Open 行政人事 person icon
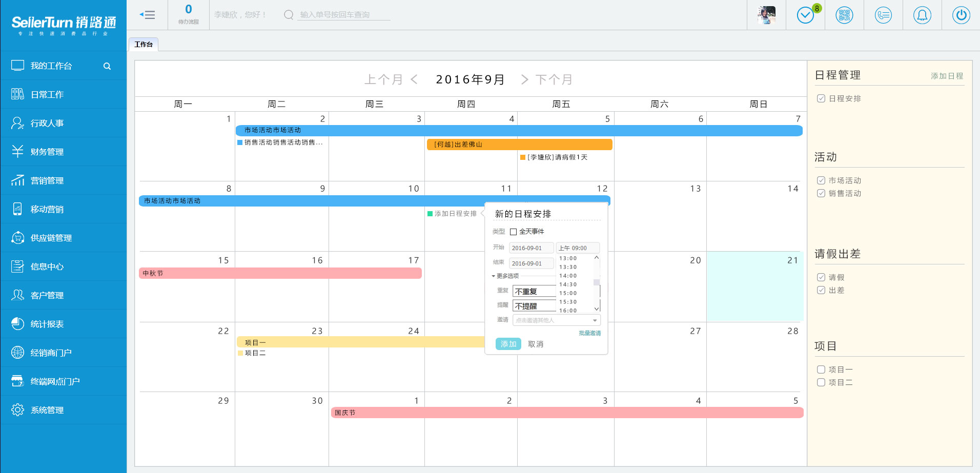Viewport: 980px width, 473px height. (17, 123)
